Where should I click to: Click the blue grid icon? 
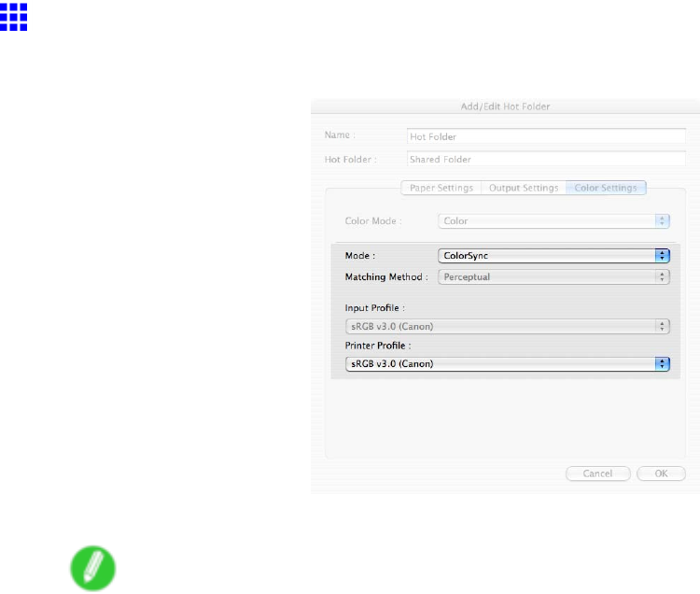coord(14,17)
